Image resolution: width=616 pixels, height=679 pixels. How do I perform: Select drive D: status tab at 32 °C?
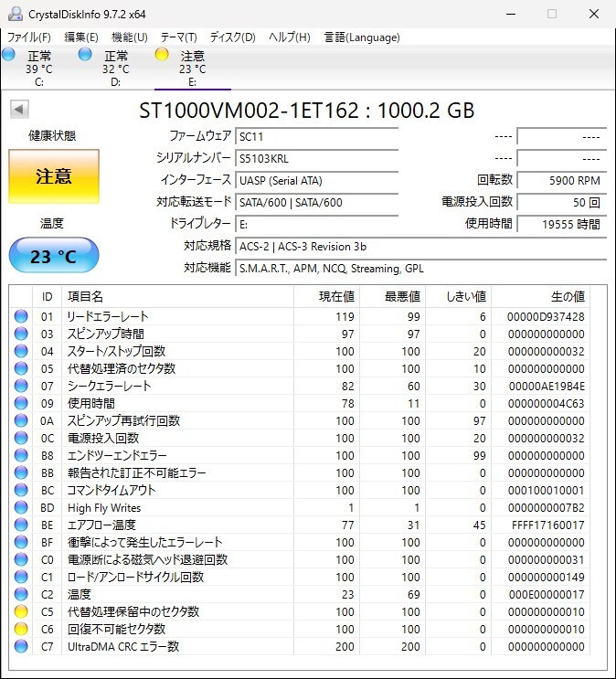[x=116, y=69]
